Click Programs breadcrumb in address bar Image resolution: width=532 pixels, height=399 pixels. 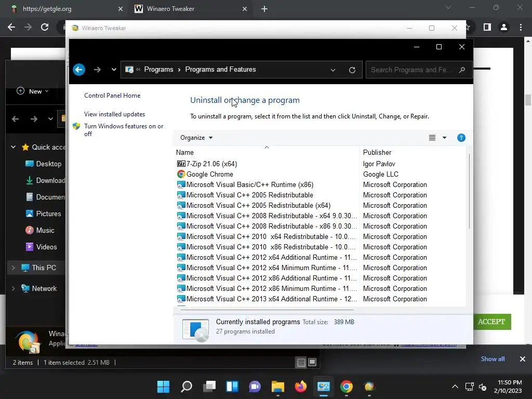tap(158, 70)
